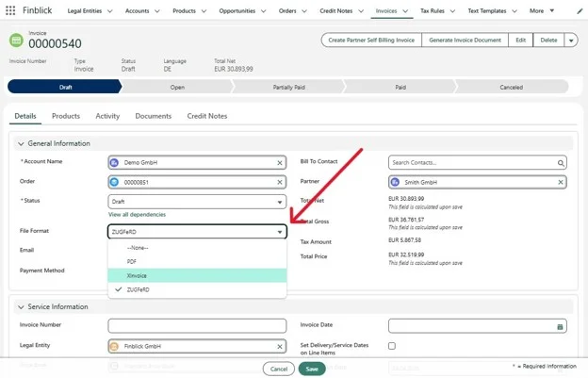The image size is (588, 378).
Task: Open Orders nav dropdown arrow
Action: click(x=304, y=11)
